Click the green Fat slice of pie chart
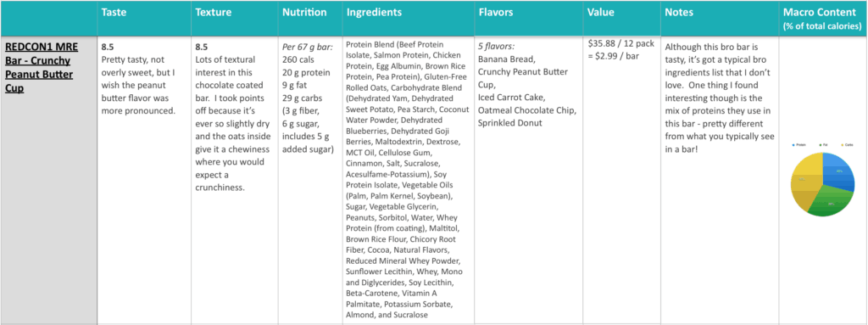868x325 pixels. pyautogui.click(x=827, y=201)
